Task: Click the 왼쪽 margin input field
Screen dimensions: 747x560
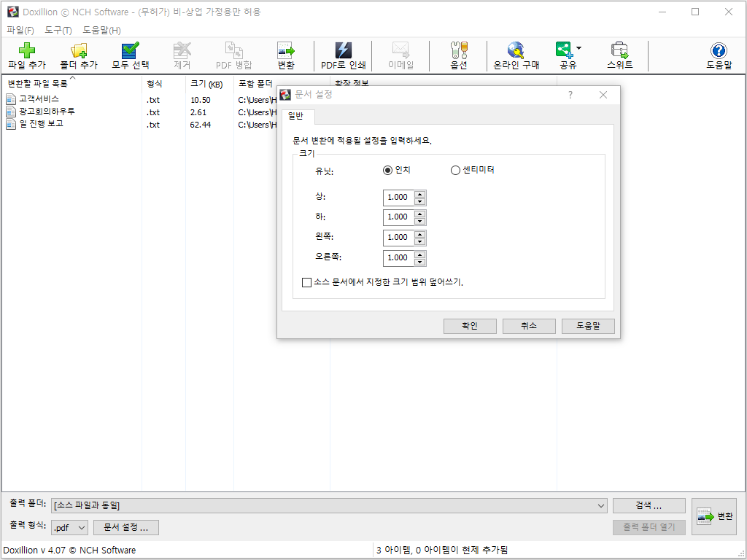Action: click(x=399, y=238)
